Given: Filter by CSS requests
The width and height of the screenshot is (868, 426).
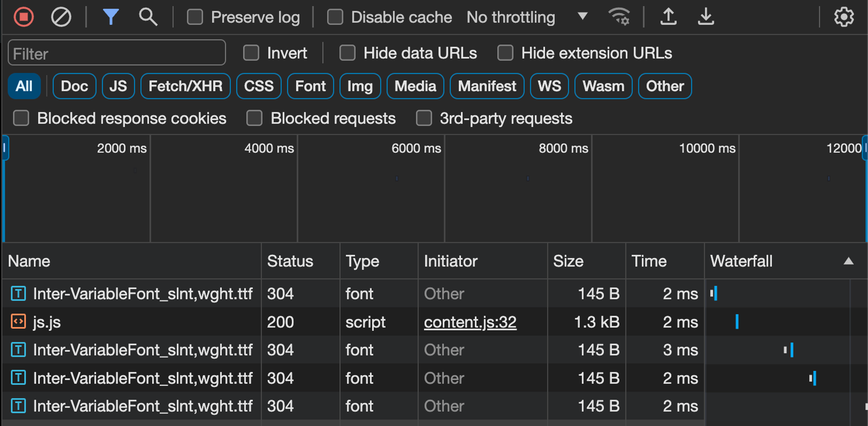Looking at the screenshot, I should (x=259, y=86).
